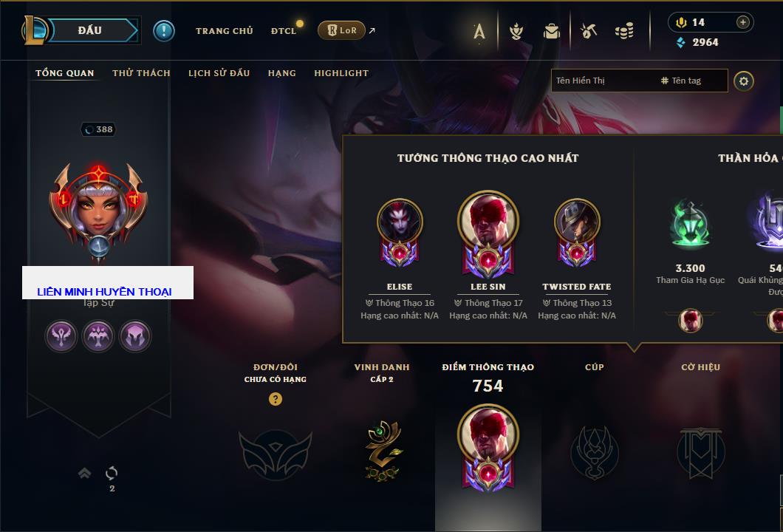Viewport: 783px width, 532px height.
Task: Open the LỊCH SỬ ĐẤU tab
Action: pos(219,73)
